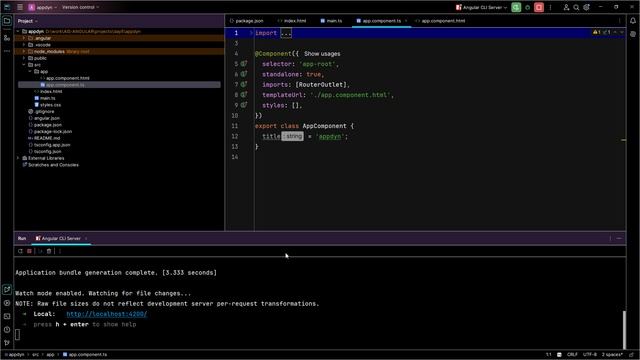Viewport: 640px width, 360px height.
Task: Open Terminal tool window sidebar icon
Action: pyautogui.click(x=7, y=316)
